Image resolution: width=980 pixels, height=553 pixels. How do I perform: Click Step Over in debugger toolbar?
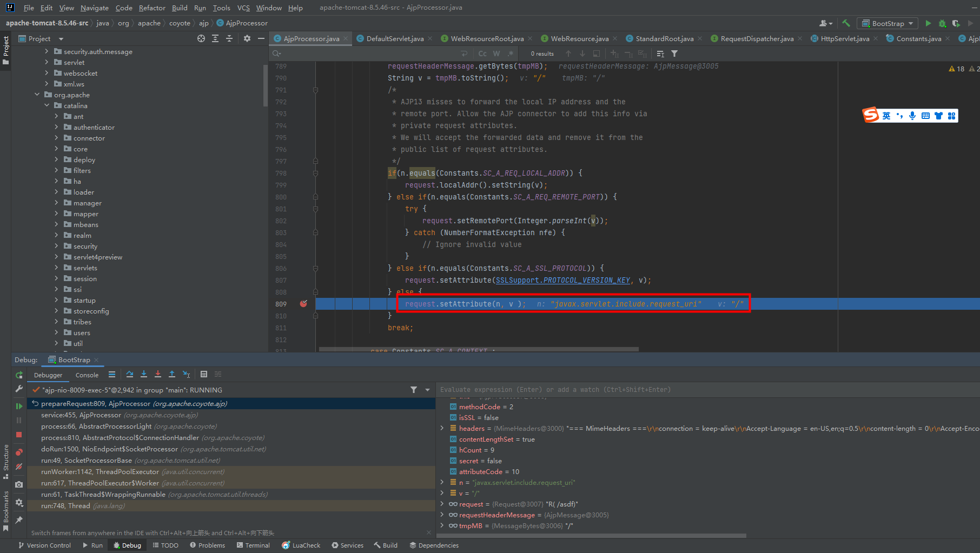(130, 374)
